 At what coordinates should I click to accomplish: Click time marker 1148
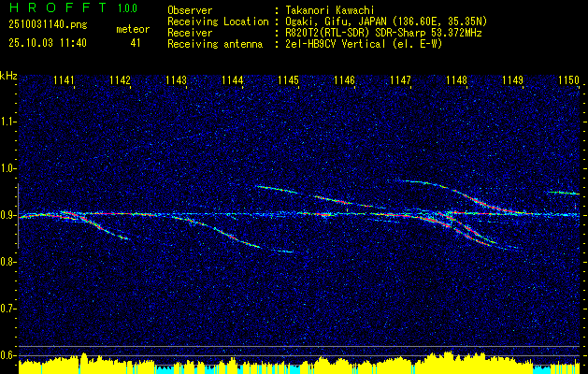coord(456,80)
